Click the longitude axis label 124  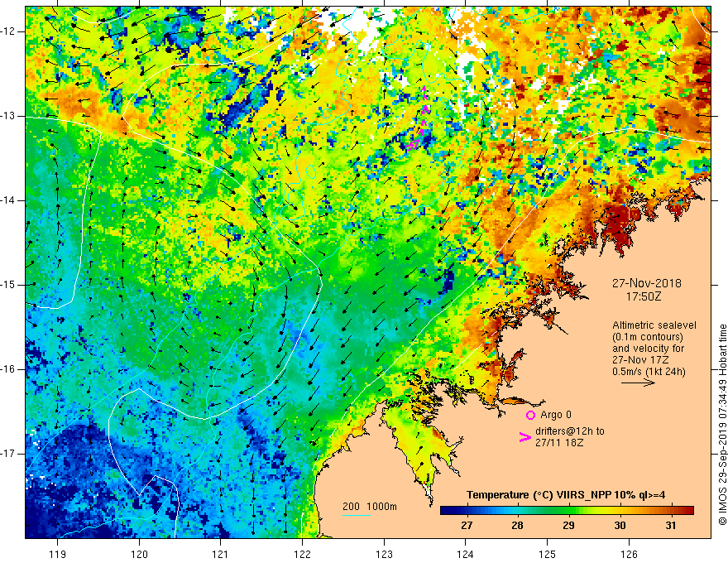(466, 554)
